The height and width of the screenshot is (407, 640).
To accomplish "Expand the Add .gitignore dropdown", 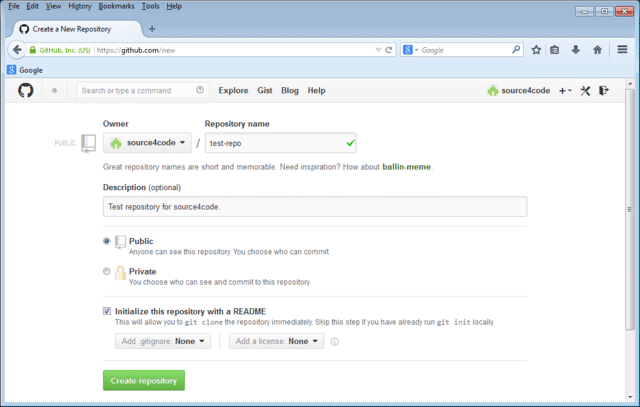I will [x=163, y=341].
